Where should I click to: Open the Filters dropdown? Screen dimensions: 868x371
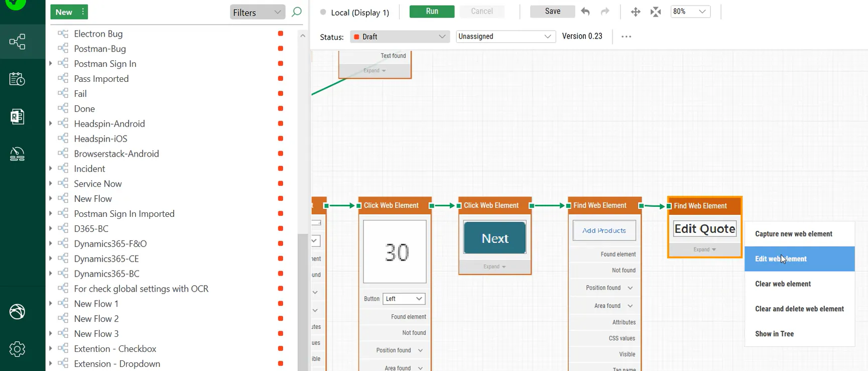coord(257,13)
